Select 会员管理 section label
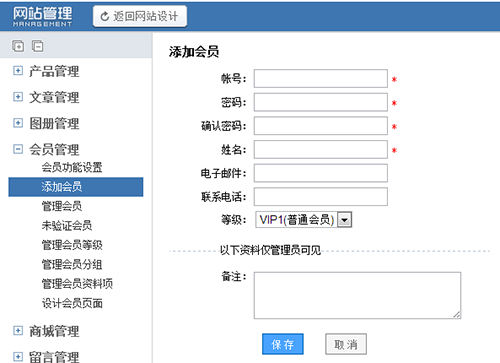Screen dimensions: 500x363 coord(54,149)
